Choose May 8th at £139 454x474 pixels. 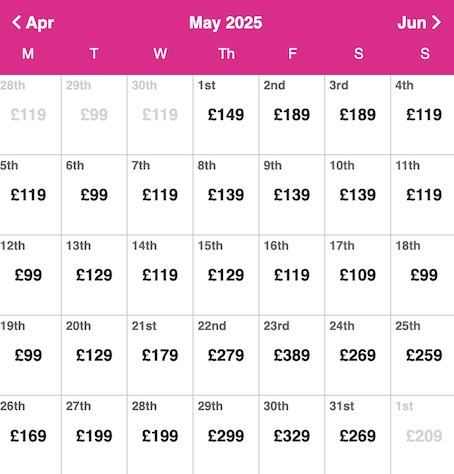click(x=226, y=195)
